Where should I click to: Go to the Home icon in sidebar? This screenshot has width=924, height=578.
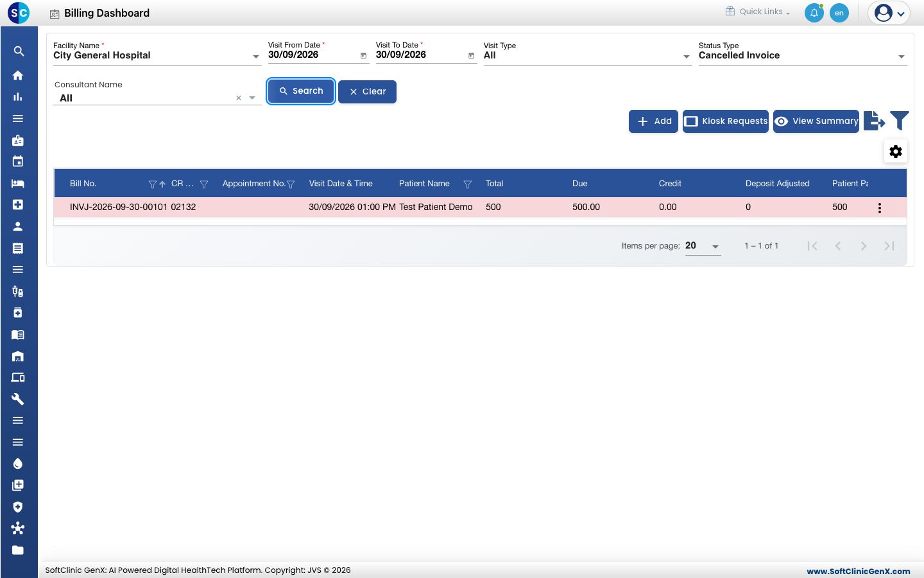(18, 75)
